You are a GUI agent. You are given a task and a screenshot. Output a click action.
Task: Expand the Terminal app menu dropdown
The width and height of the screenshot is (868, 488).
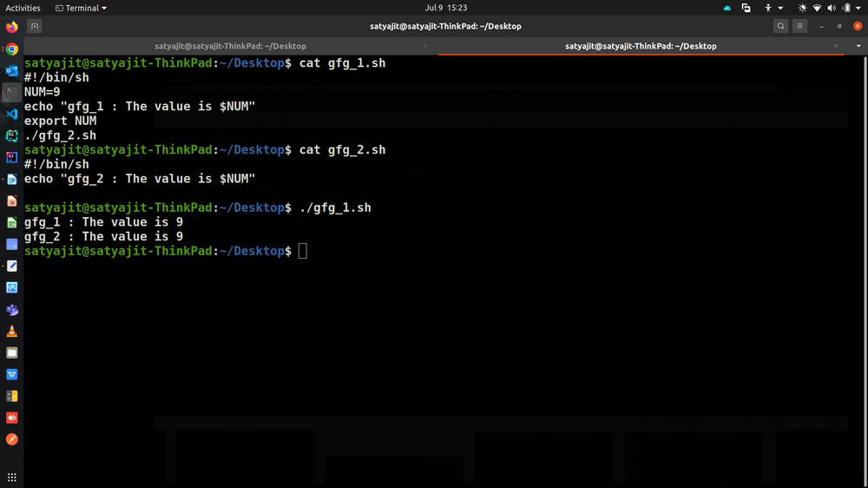coord(81,8)
